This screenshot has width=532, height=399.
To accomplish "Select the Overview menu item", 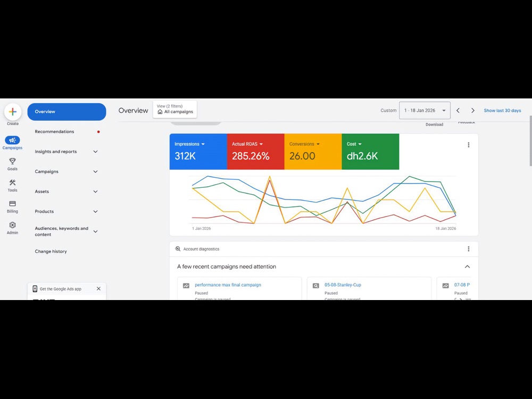I will (x=67, y=112).
